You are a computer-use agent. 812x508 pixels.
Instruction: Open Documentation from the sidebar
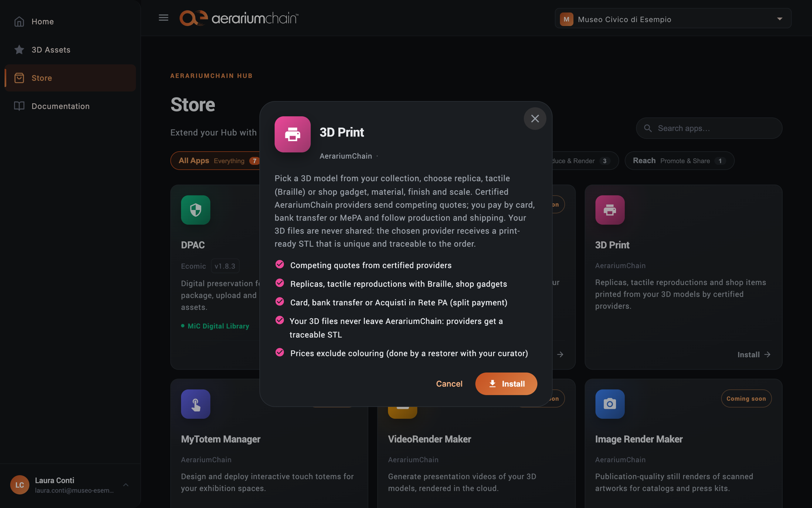point(70,106)
